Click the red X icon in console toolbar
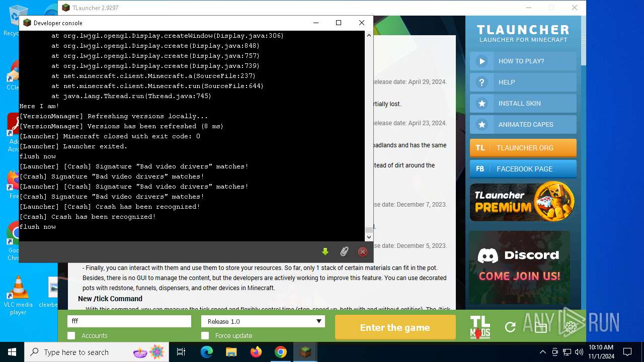 (363, 251)
